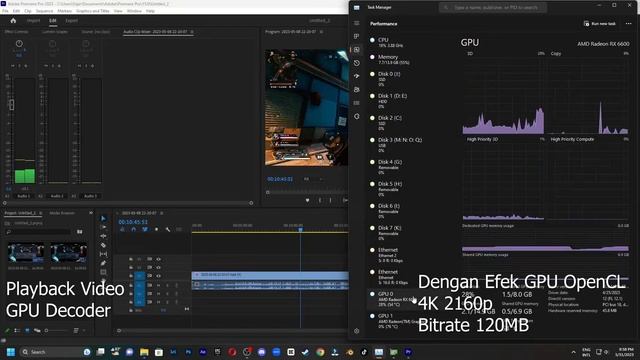Select Memory in Performance list
The image size is (640, 360).
pos(410,59)
